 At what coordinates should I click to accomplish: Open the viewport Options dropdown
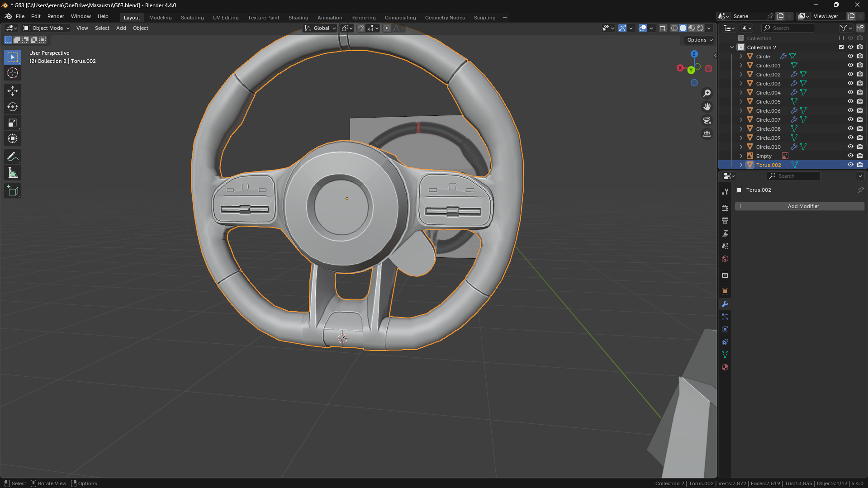tap(699, 40)
